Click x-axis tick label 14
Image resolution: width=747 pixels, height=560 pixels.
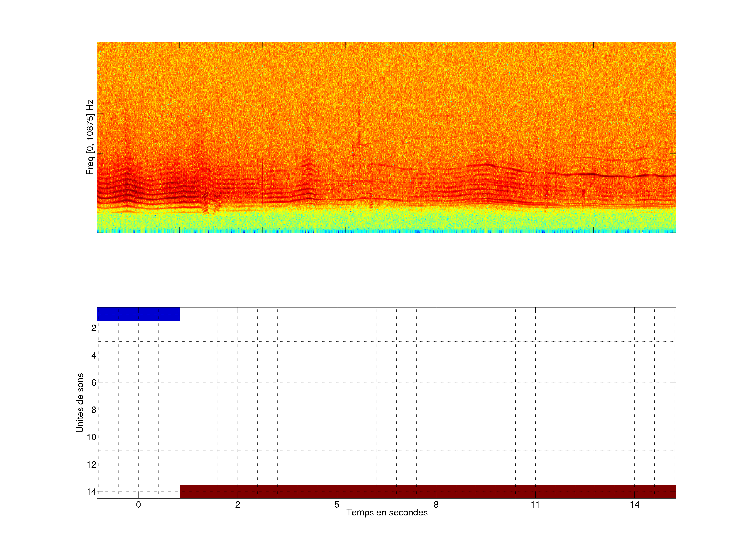point(634,505)
